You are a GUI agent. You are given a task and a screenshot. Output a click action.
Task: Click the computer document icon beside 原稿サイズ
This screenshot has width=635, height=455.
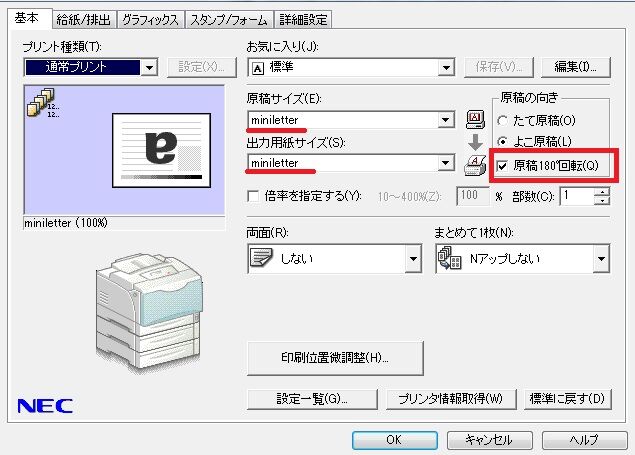475,119
